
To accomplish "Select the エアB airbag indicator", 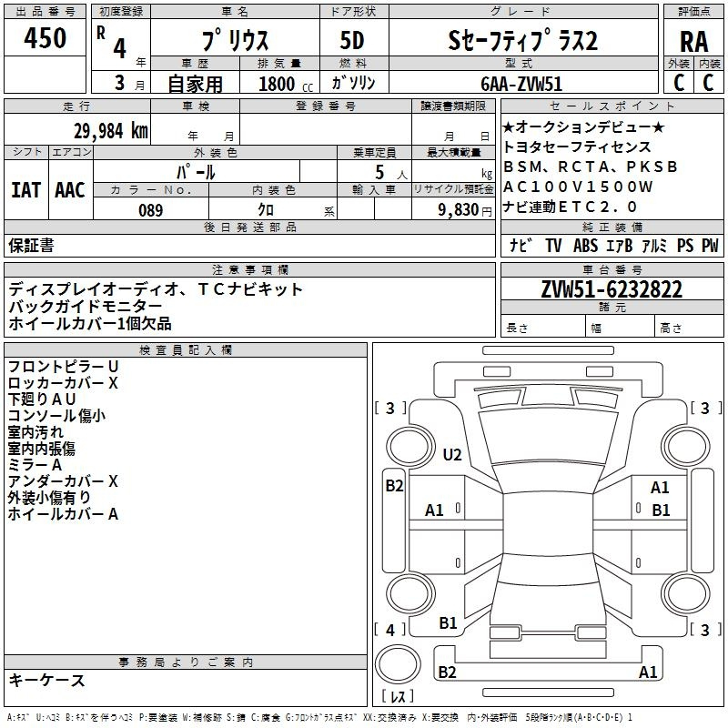I will 620,245.
